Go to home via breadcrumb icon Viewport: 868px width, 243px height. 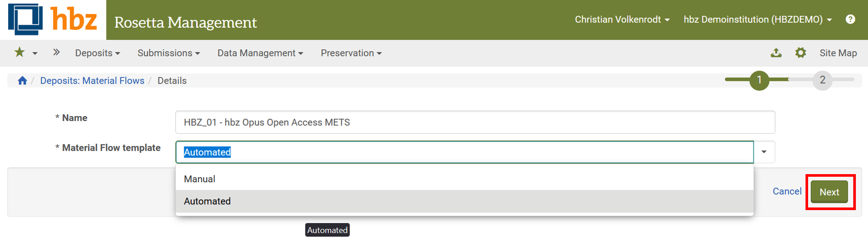point(22,81)
